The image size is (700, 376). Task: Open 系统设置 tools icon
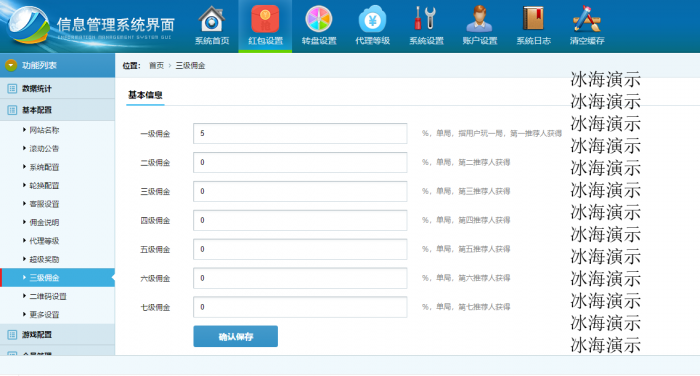[x=426, y=19]
